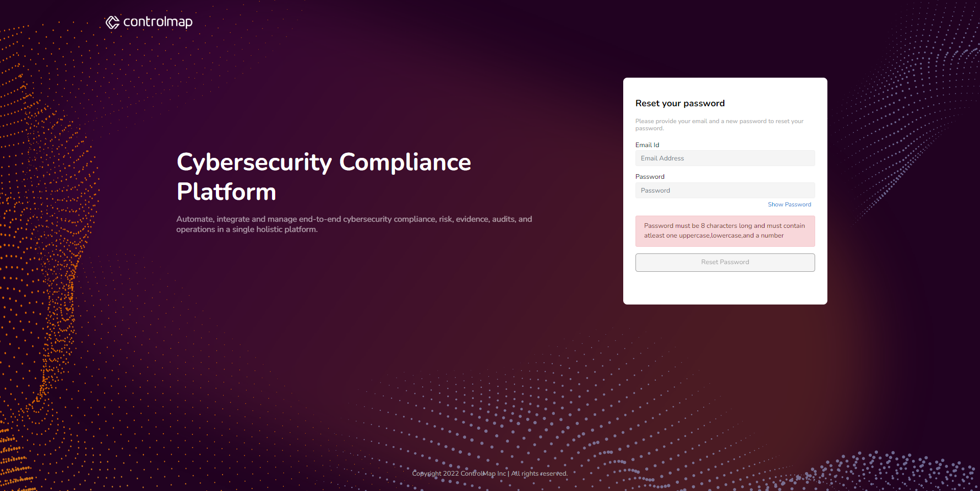Click the controlmap swirl logo icon
Viewport: 980px width, 491px height.
tap(112, 22)
